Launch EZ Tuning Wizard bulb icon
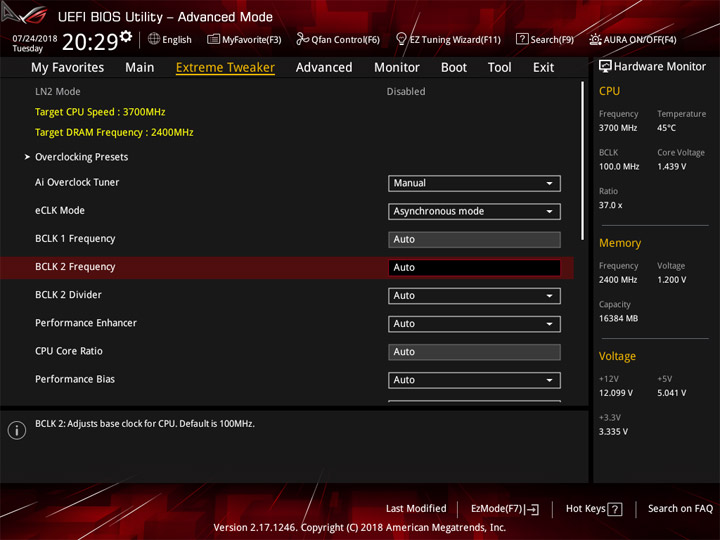The width and height of the screenshot is (720, 540). point(401,39)
